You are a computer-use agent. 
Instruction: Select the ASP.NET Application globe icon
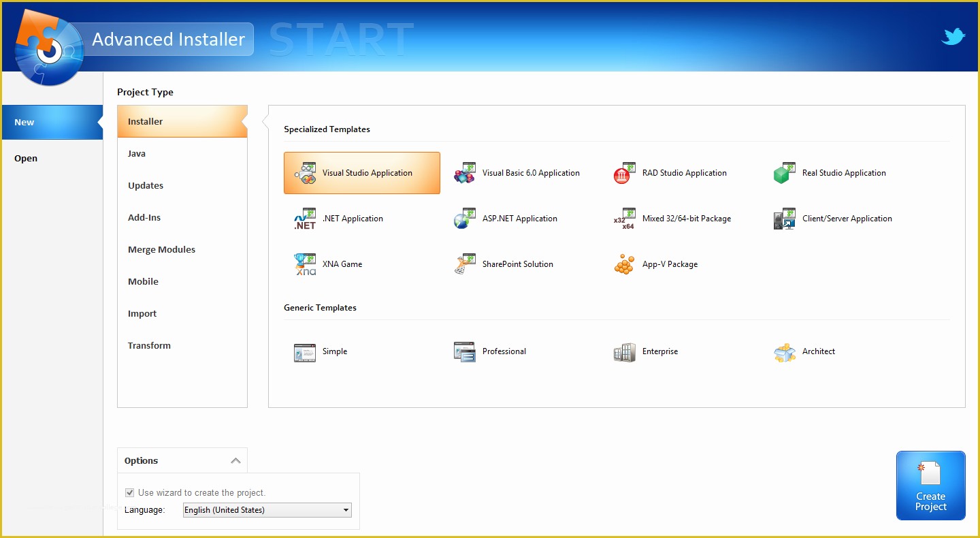pos(465,219)
